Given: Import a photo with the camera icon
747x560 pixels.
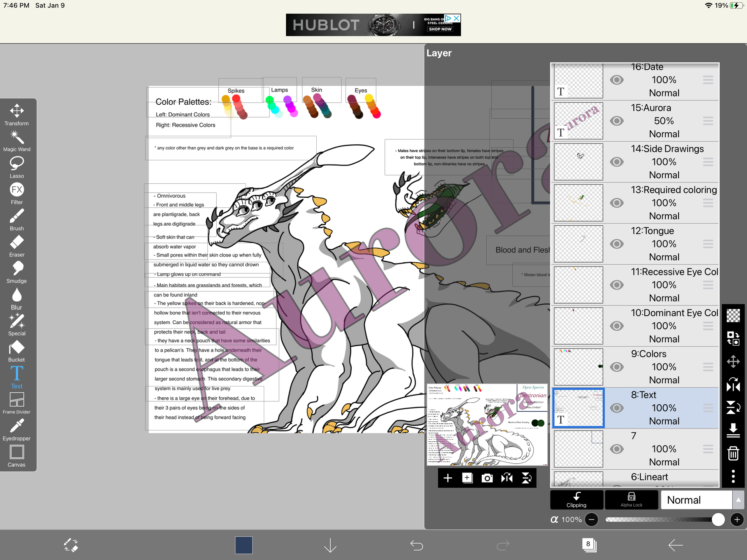Looking at the screenshot, I should 487,478.
